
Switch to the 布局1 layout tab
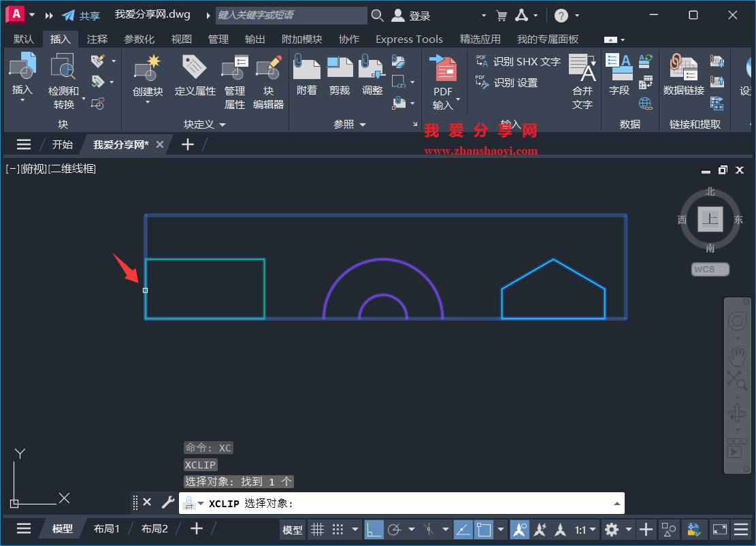107,528
